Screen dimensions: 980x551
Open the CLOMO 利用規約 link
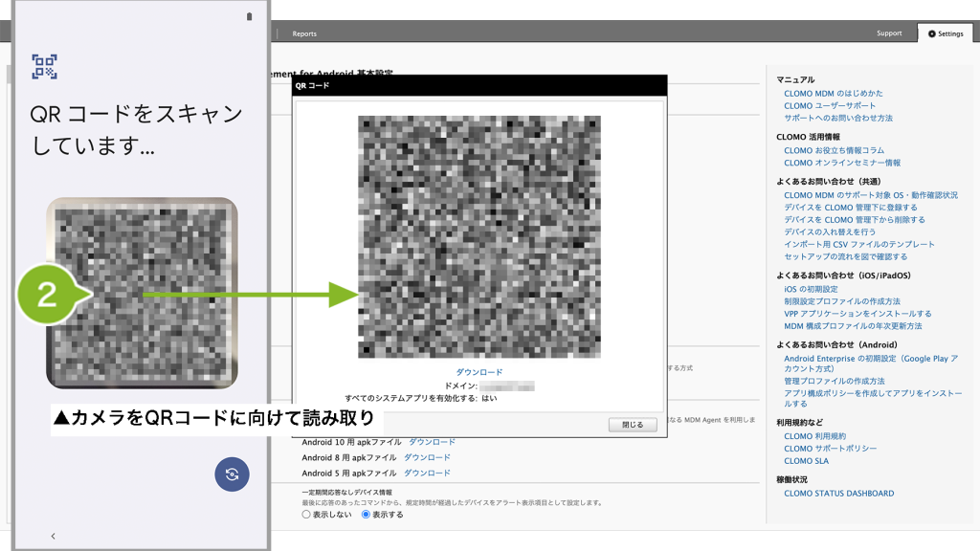tap(815, 436)
